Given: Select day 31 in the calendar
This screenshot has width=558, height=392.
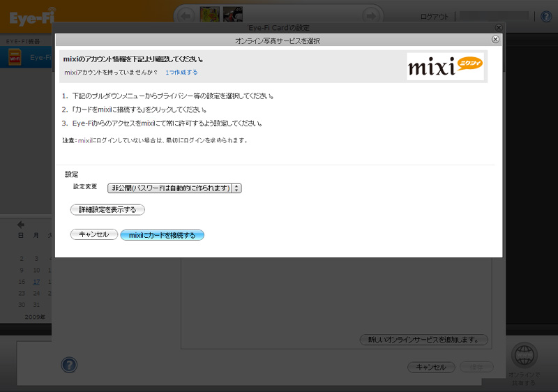Looking at the screenshot, I should 36,305.
